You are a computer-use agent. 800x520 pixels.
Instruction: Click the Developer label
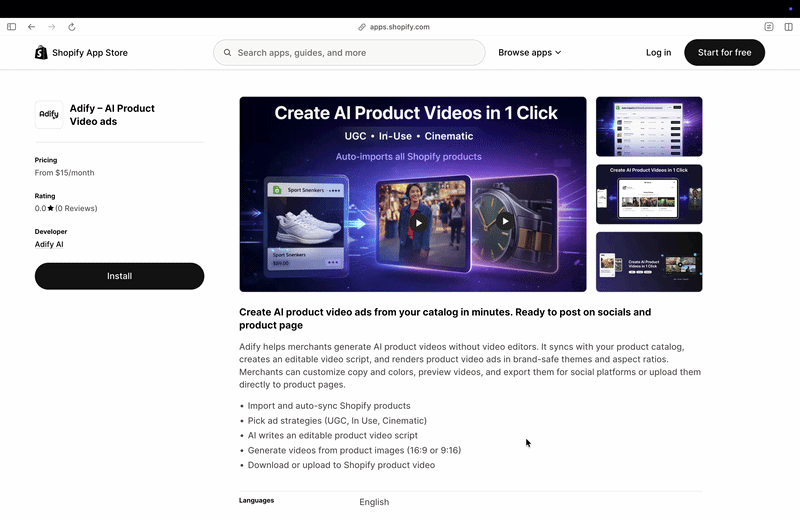[x=51, y=231]
